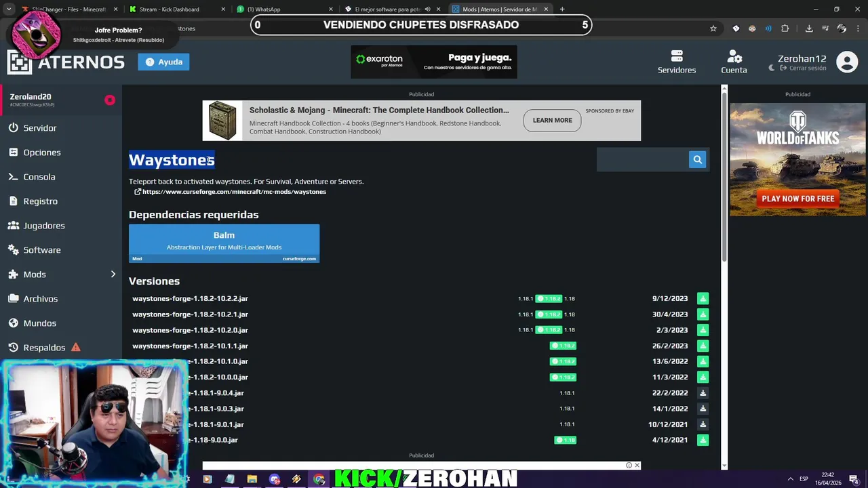This screenshot has width=868, height=488.
Task: Click the page vertical scrollbar
Action: click(724, 176)
